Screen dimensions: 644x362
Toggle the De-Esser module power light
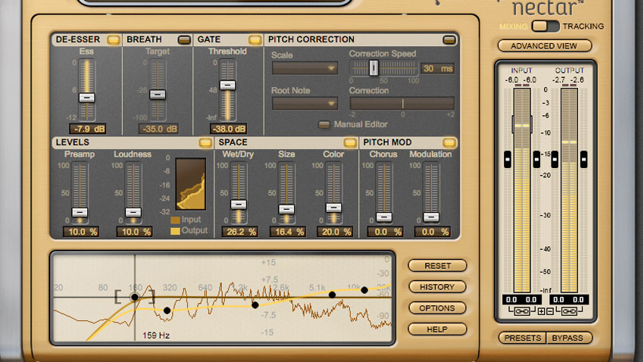tap(114, 40)
